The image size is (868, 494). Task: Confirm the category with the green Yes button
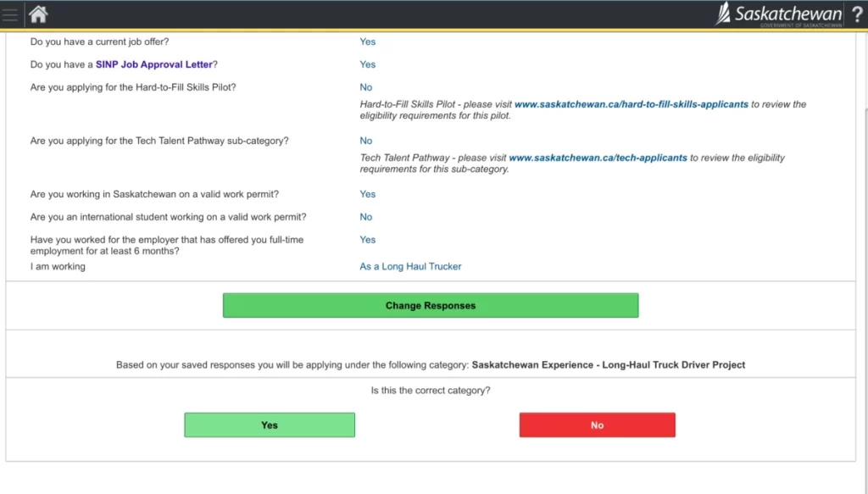270,425
